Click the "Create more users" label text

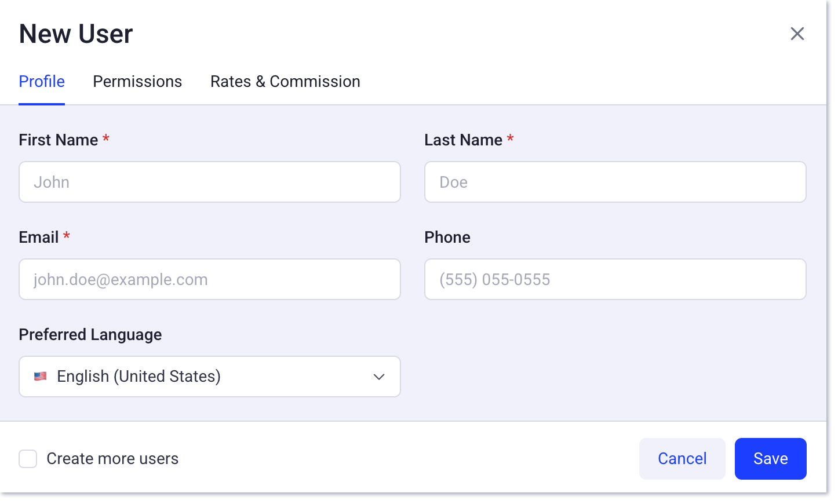[x=112, y=459]
